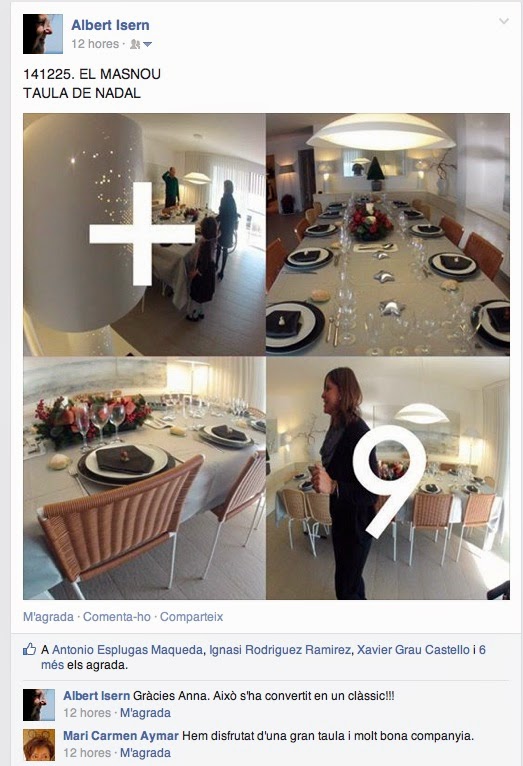
Task: Click Albert Isern's post profile picture
Action: [x=43, y=34]
